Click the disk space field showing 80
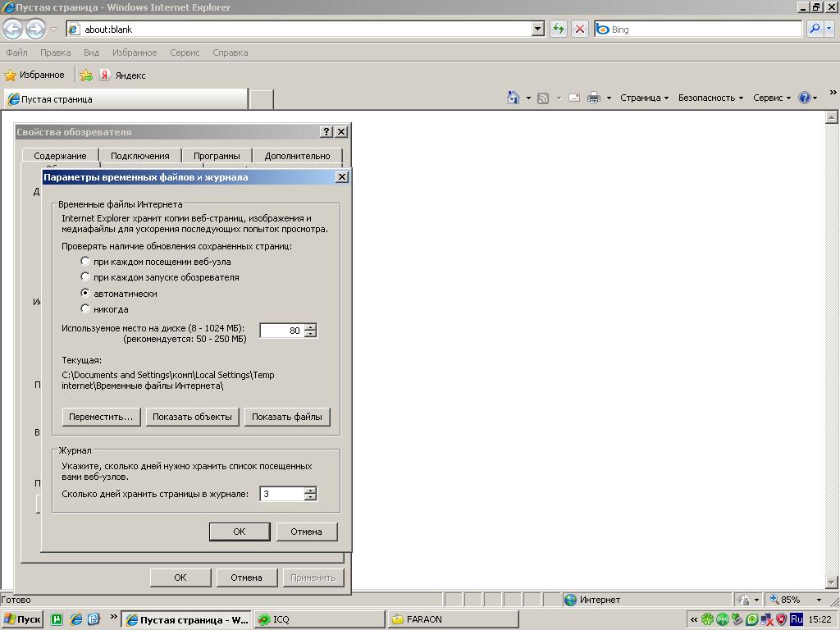840x630 pixels. [282, 331]
